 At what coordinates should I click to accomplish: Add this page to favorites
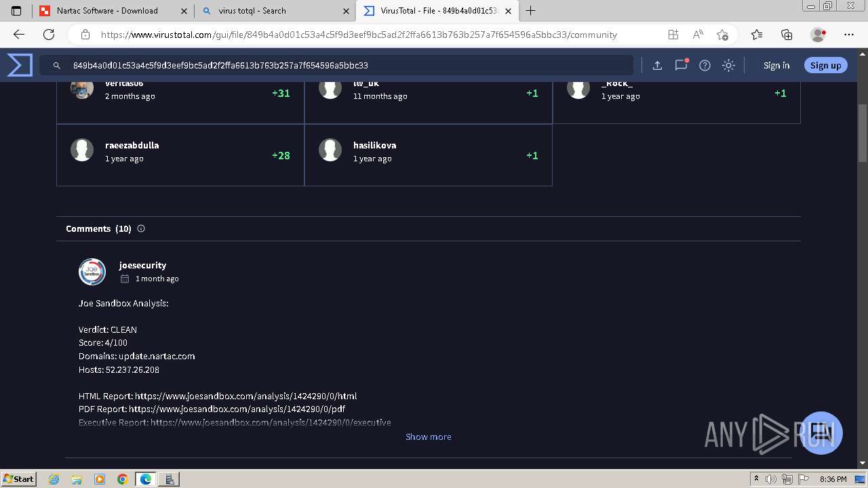pos(722,35)
